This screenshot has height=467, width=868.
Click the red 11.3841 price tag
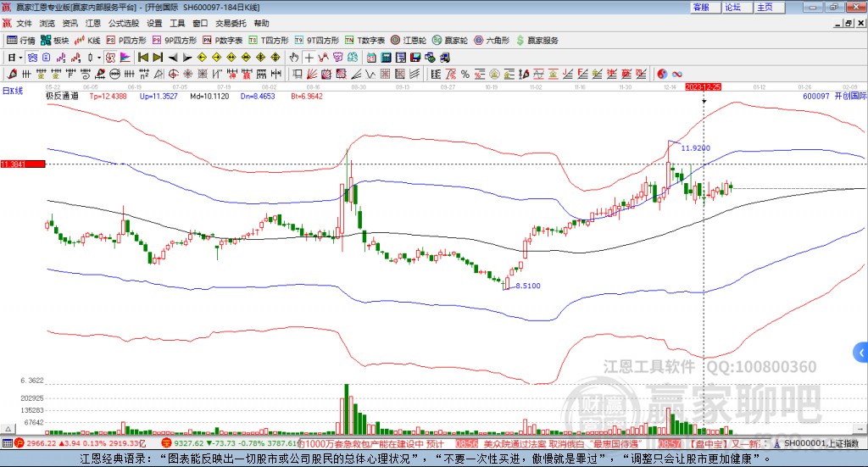23,164
